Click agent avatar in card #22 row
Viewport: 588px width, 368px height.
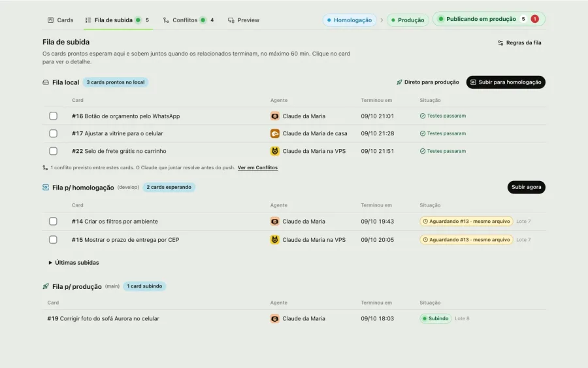(275, 151)
